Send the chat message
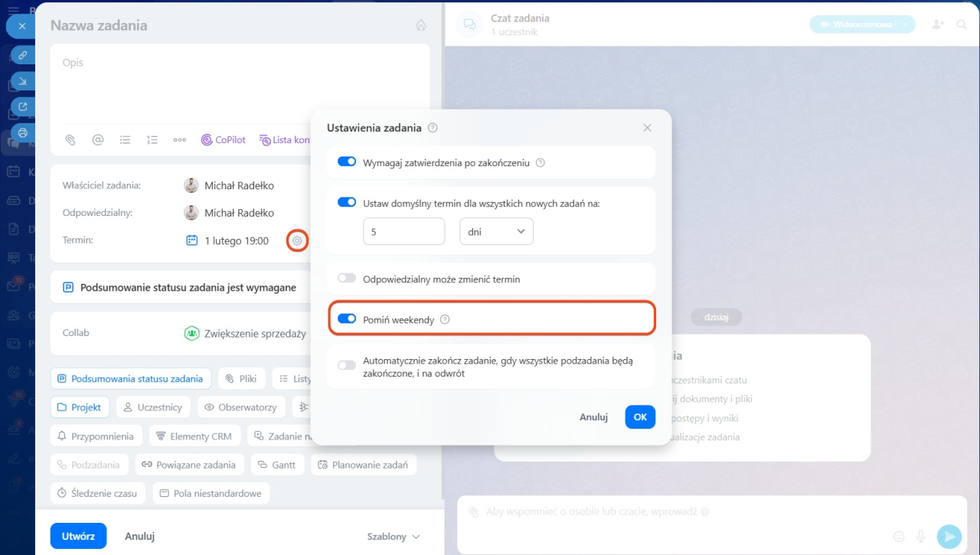The width and height of the screenshot is (980, 555). tap(949, 537)
